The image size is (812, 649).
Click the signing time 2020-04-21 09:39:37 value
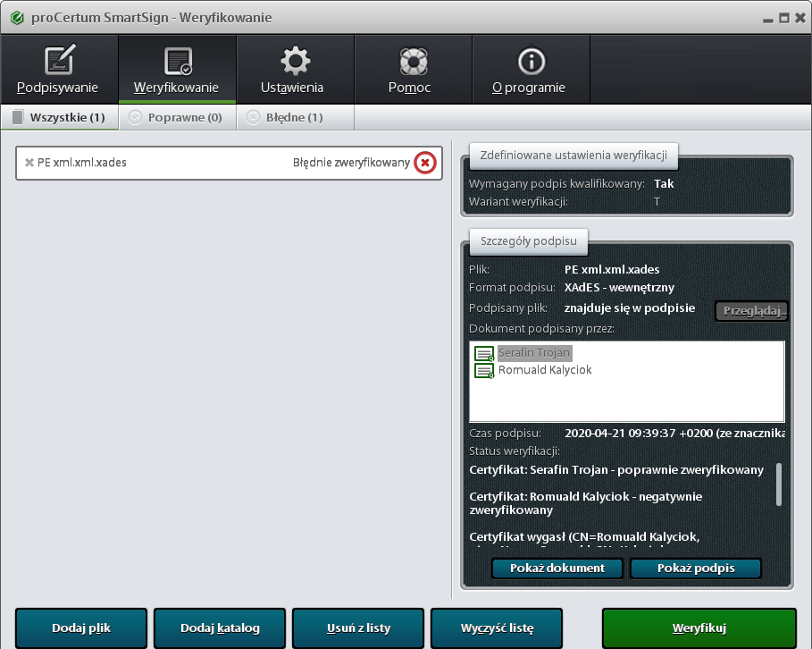674,434
